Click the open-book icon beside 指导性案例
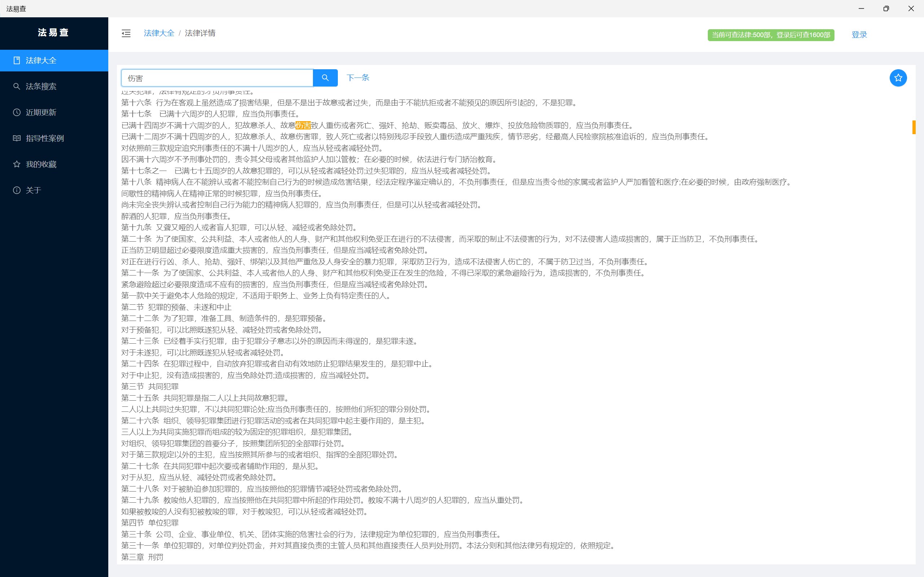This screenshot has width=924, height=577. click(x=16, y=138)
